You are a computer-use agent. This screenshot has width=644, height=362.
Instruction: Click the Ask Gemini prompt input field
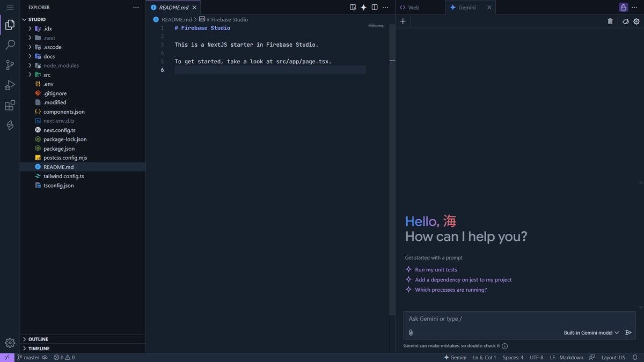(519, 319)
